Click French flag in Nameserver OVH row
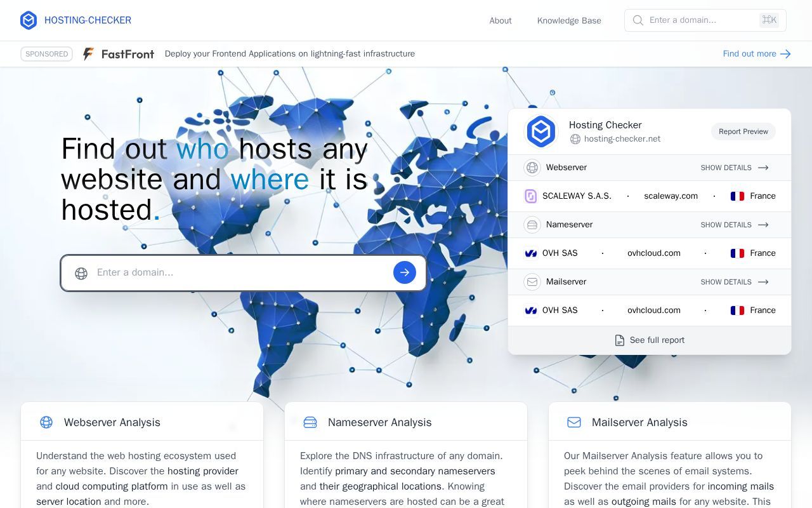 click(x=737, y=253)
